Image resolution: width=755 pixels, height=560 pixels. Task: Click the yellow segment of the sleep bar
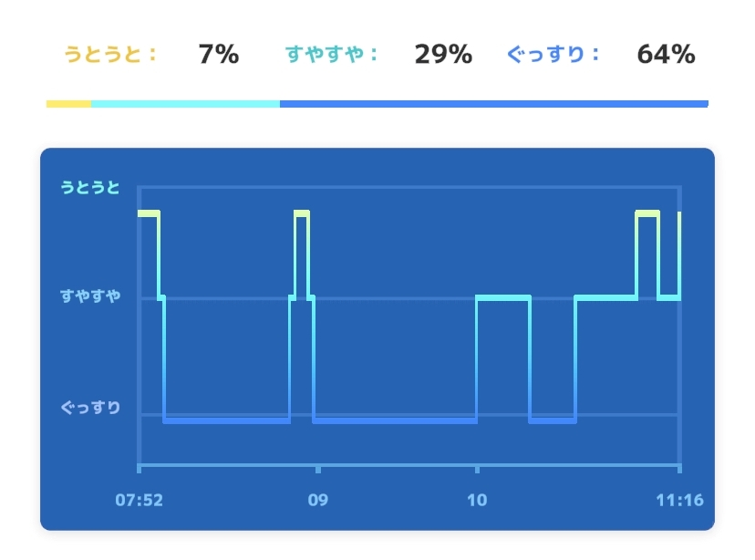point(68,104)
